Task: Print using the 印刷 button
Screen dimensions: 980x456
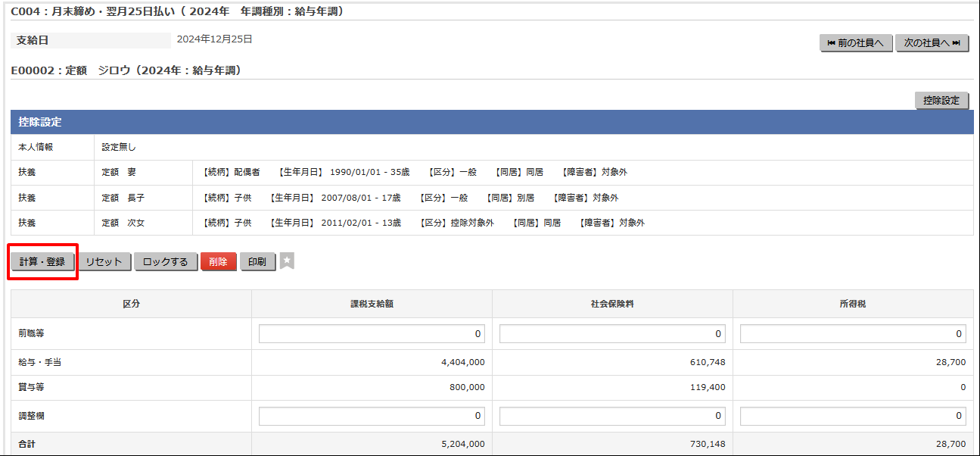Action: pos(257,261)
